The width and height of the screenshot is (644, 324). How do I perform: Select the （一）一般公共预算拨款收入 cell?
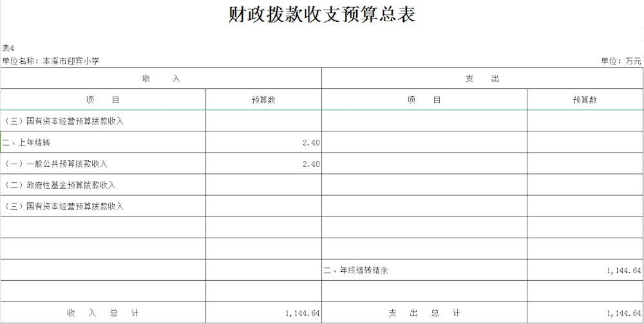(103, 164)
